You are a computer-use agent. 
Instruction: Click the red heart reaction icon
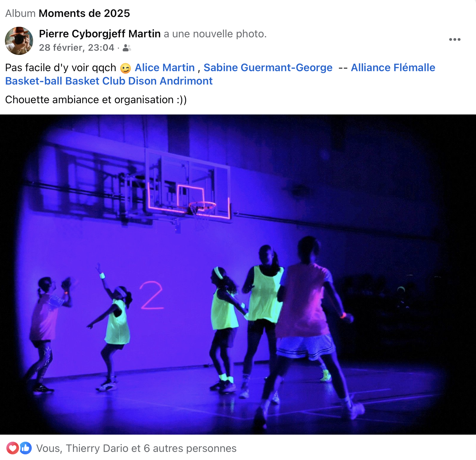coord(13,448)
